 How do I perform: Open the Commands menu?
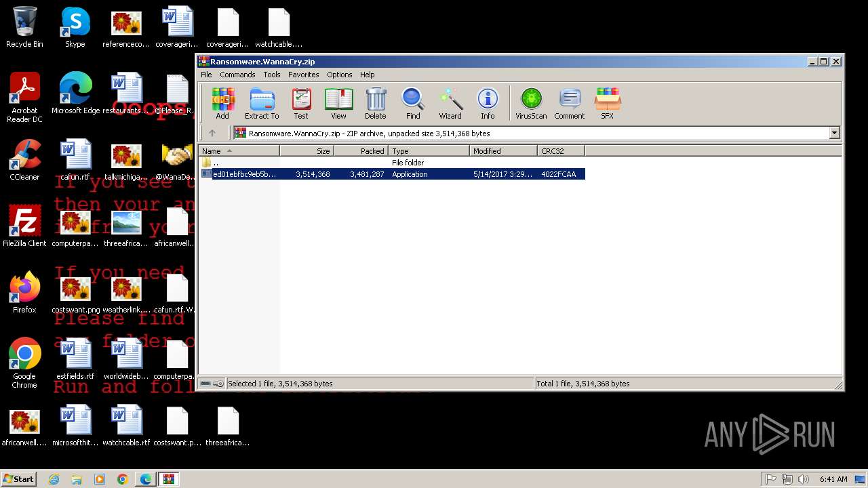click(237, 75)
